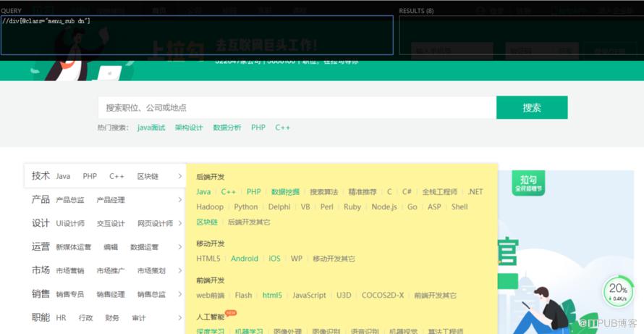Viewport: 644px width, 334px height.
Task: Click the 20% speed indicator circle
Action: pyautogui.click(x=617, y=291)
